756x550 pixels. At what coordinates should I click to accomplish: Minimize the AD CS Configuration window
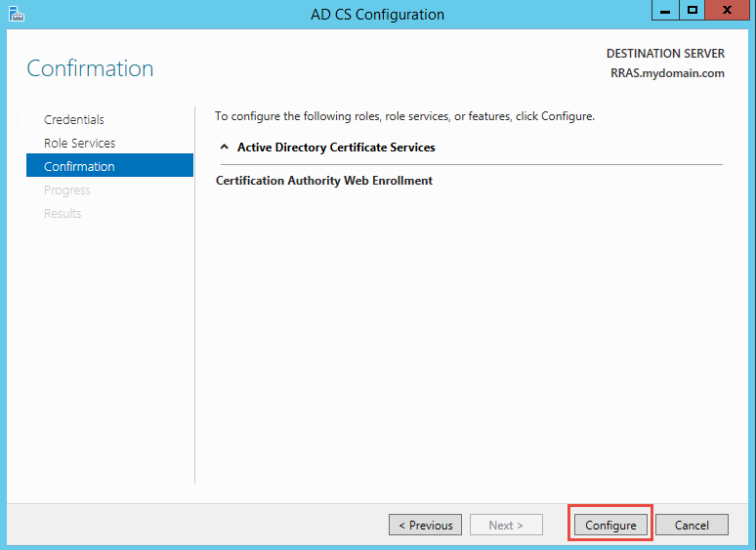665,10
